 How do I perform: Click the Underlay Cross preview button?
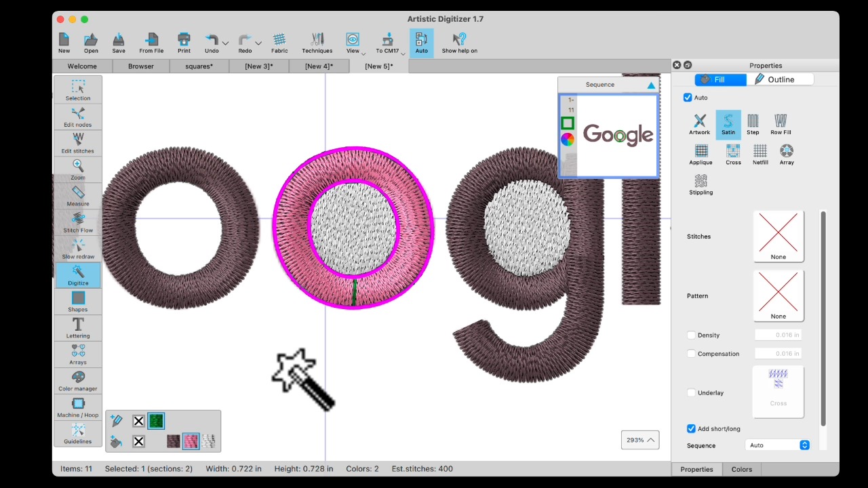pos(778,392)
